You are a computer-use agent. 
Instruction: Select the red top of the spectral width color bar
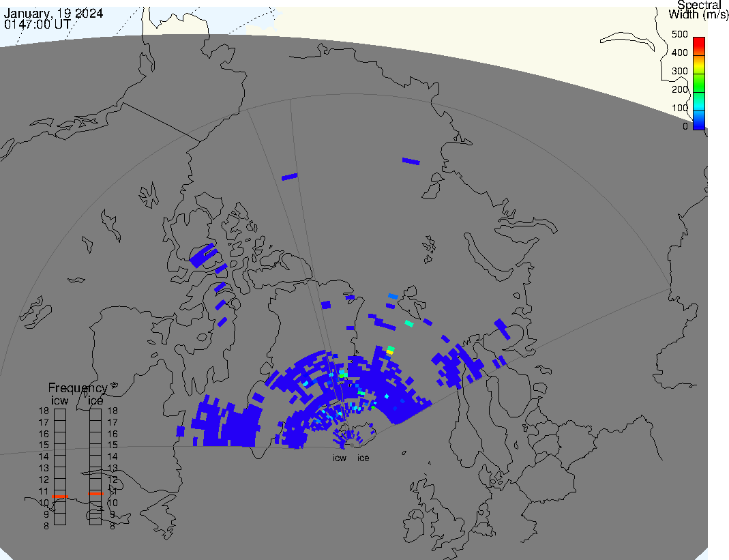[x=699, y=46]
